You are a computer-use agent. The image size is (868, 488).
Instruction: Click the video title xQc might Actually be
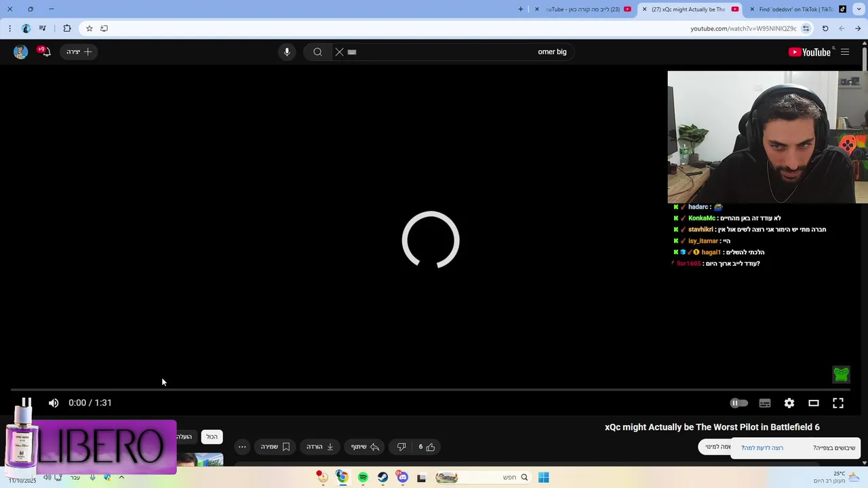(712, 427)
